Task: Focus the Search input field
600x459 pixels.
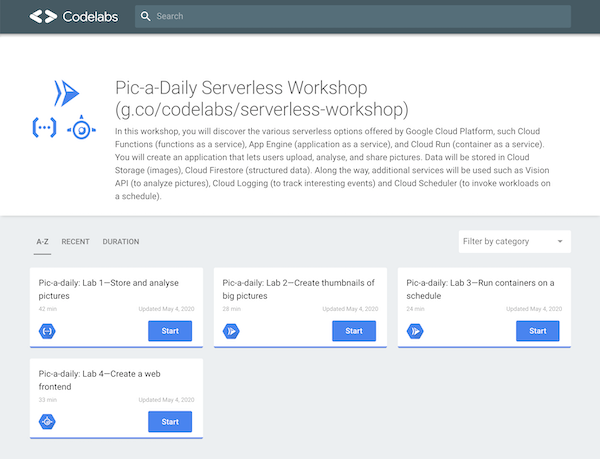Action: click(353, 16)
